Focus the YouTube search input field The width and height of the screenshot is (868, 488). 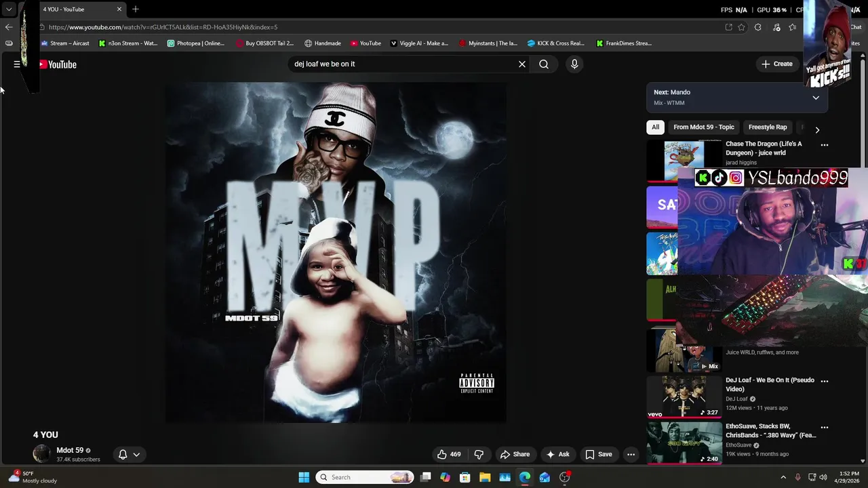click(x=403, y=64)
